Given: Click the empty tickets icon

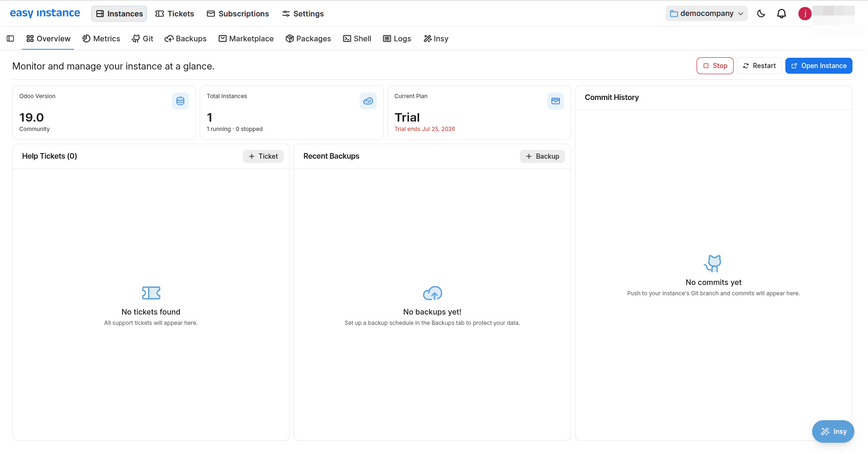Looking at the screenshot, I should click(151, 293).
